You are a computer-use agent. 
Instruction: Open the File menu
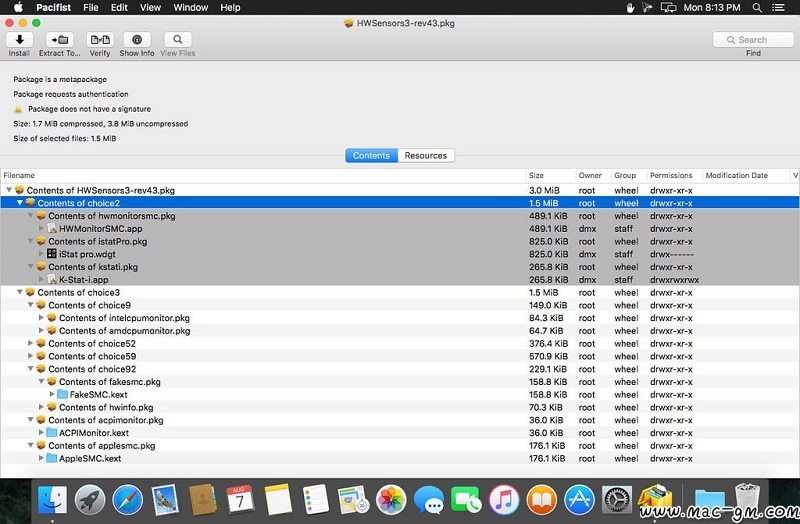point(91,8)
